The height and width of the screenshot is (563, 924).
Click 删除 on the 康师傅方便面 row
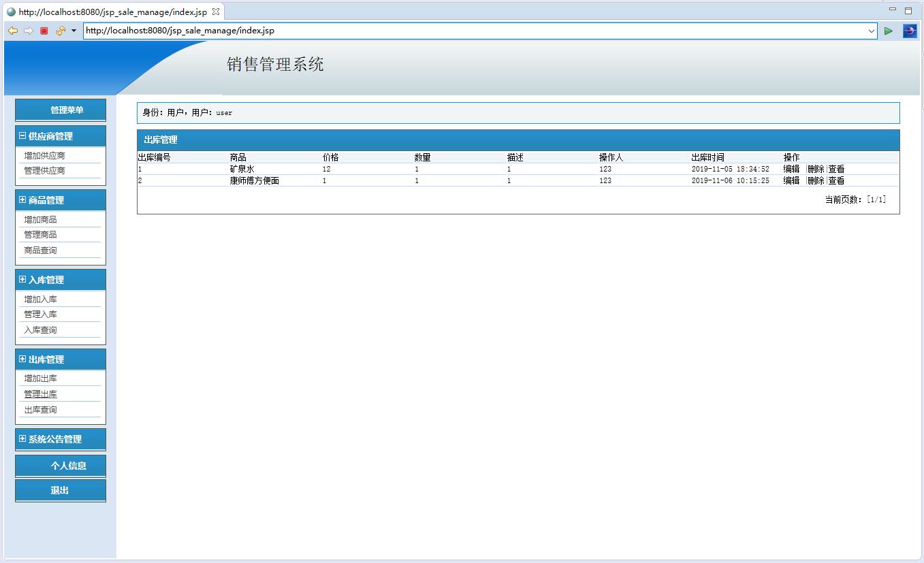pyautogui.click(x=814, y=180)
